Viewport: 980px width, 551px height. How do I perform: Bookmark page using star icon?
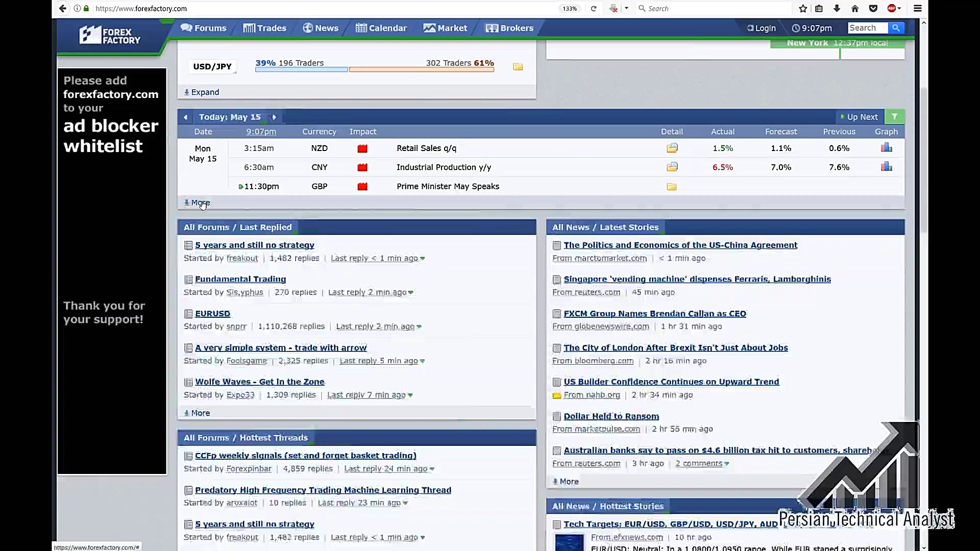tap(803, 8)
